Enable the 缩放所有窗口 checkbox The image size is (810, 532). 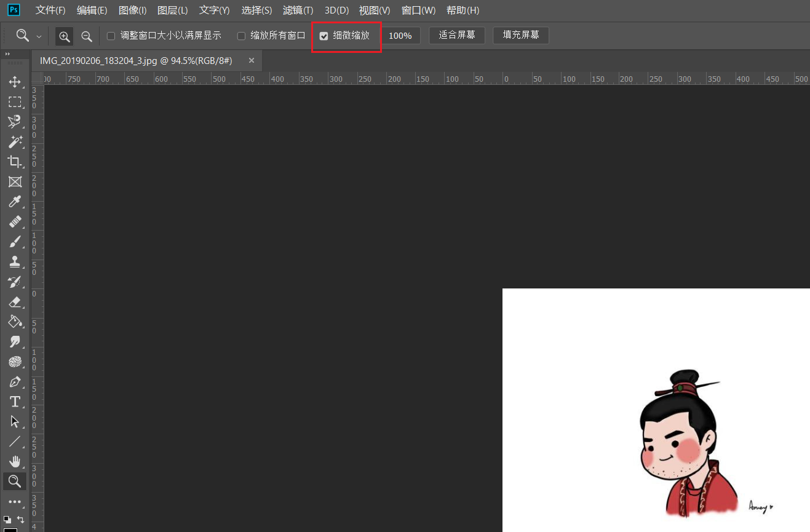tap(241, 36)
